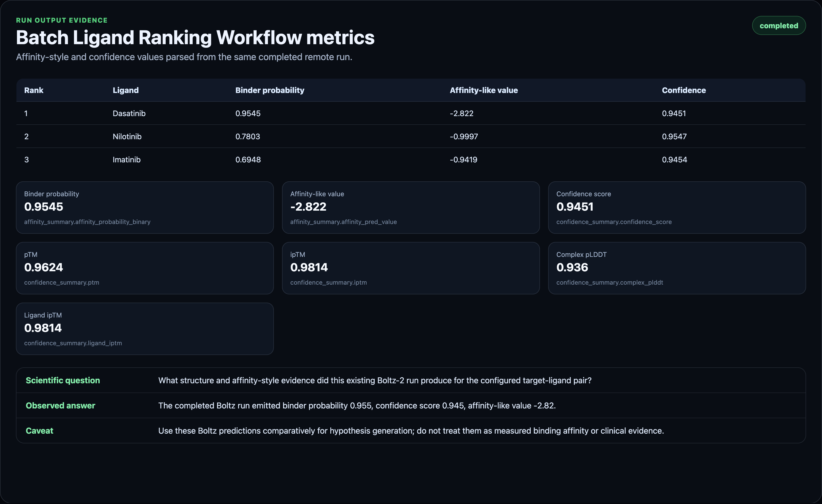The image size is (822, 504).
Task: Click the caveat sentence about Boltz predictions
Action: pyautogui.click(x=411, y=431)
